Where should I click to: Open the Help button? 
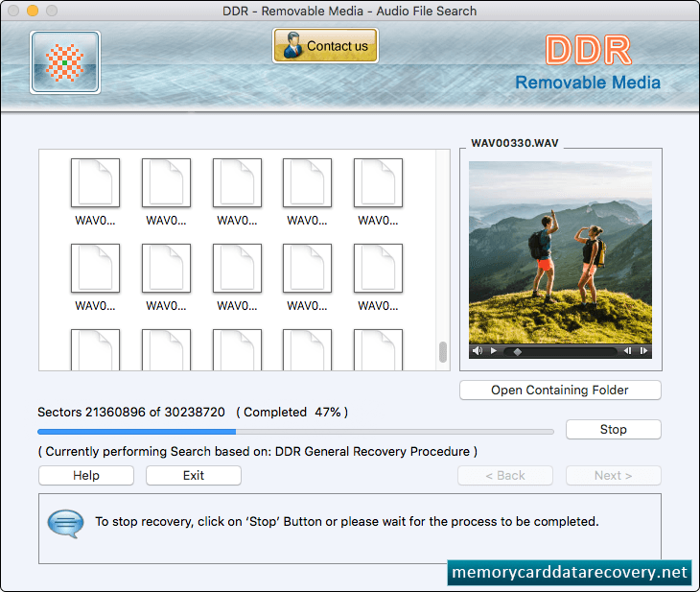click(86, 475)
